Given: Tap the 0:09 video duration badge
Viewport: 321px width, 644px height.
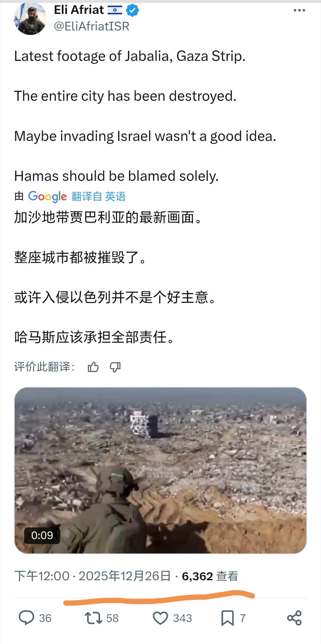Looking at the screenshot, I should point(42,535).
